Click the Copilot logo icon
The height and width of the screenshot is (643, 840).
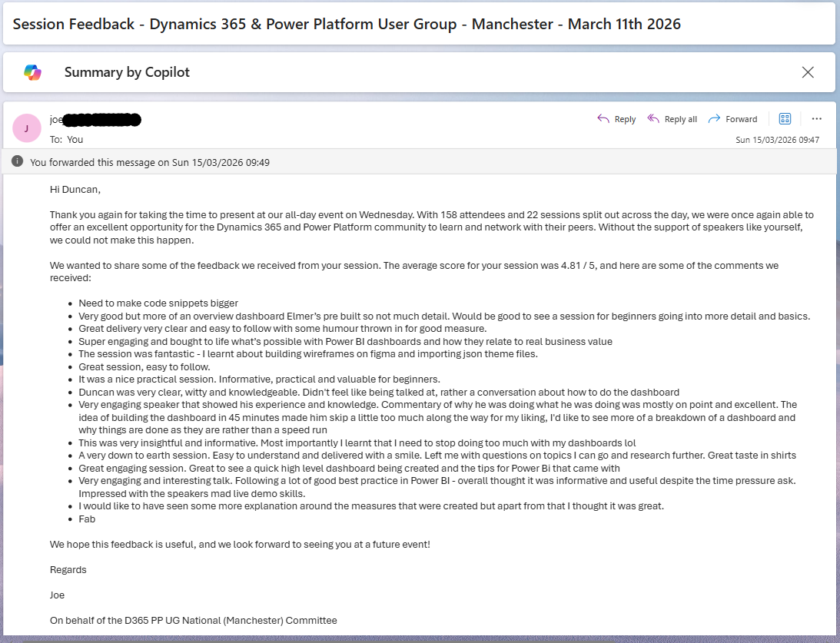tap(33, 72)
